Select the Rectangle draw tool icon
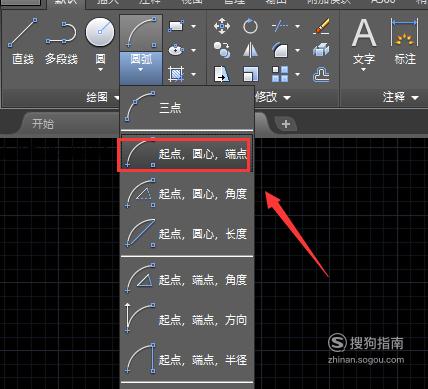 pyautogui.click(x=176, y=26)
